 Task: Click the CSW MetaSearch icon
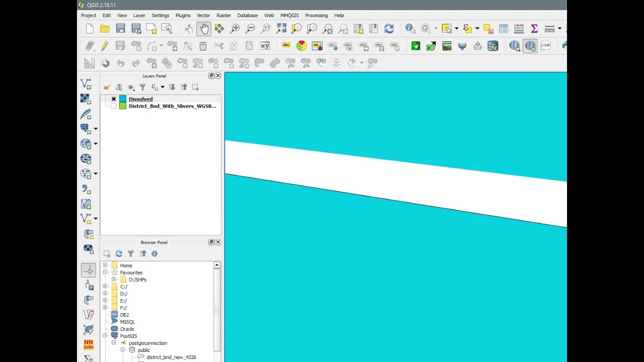[545, 46]
